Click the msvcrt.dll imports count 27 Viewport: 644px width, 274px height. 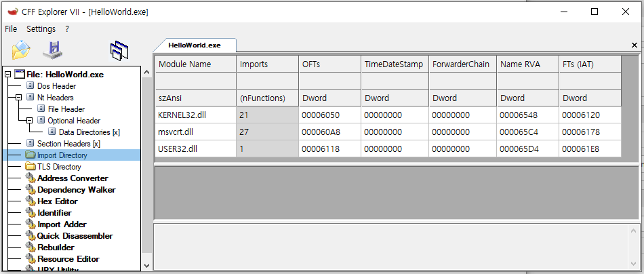(268, 132)
